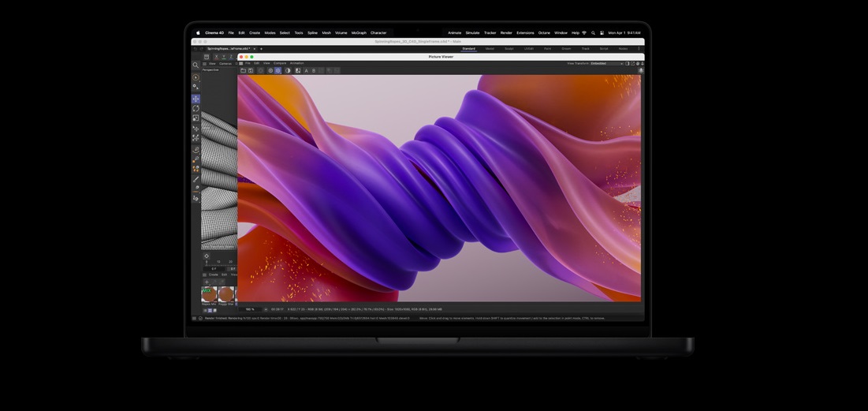Switch materials to grid view icon
Screen dimensions: 868x411
tap(210, 310)
